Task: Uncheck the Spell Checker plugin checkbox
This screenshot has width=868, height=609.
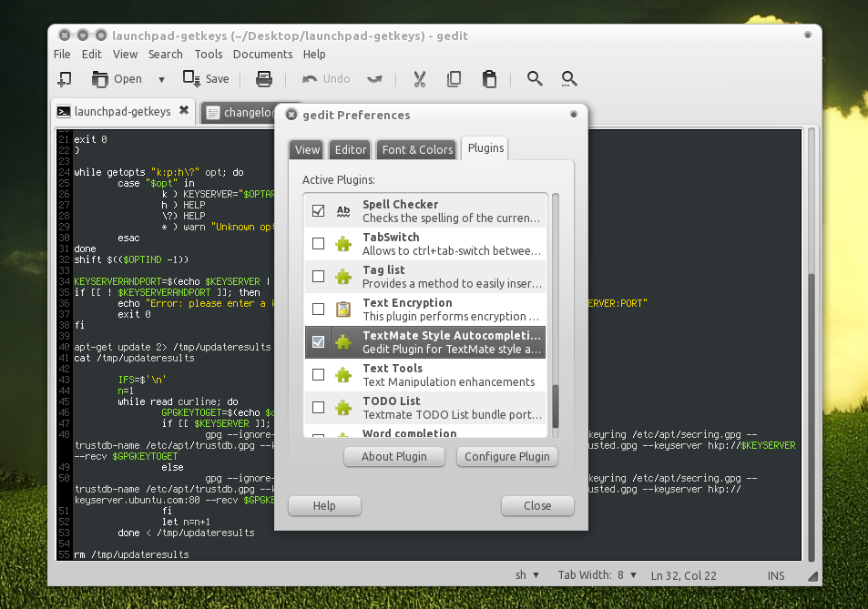Action: tap(318, 211)
